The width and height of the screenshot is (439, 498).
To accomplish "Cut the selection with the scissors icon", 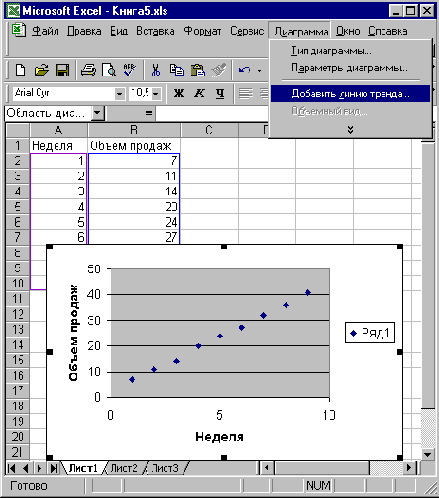I will point(155,70).
